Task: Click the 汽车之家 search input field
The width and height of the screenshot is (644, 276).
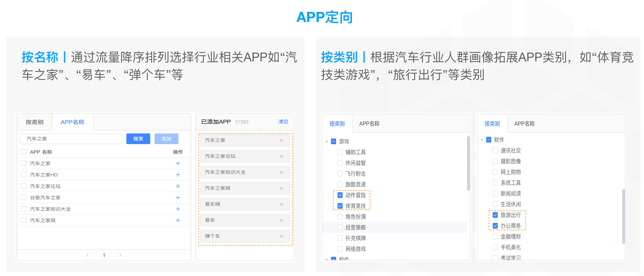Action: (70, 138)
